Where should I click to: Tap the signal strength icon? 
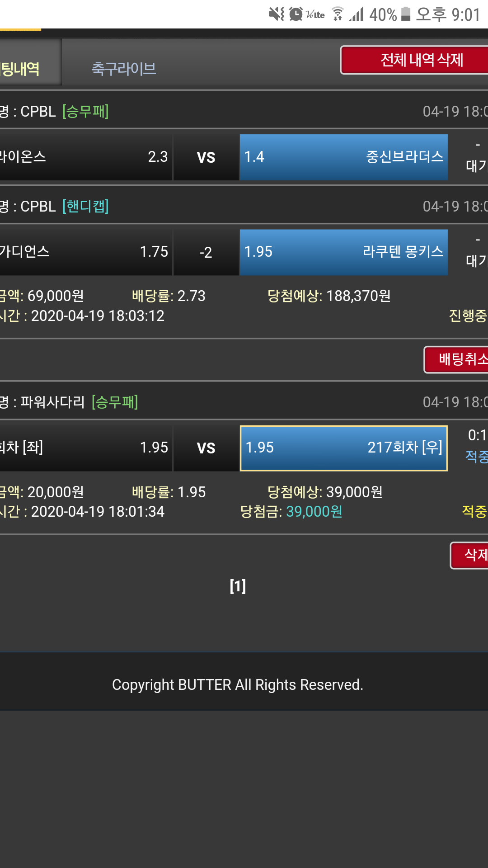pos(357,14)
